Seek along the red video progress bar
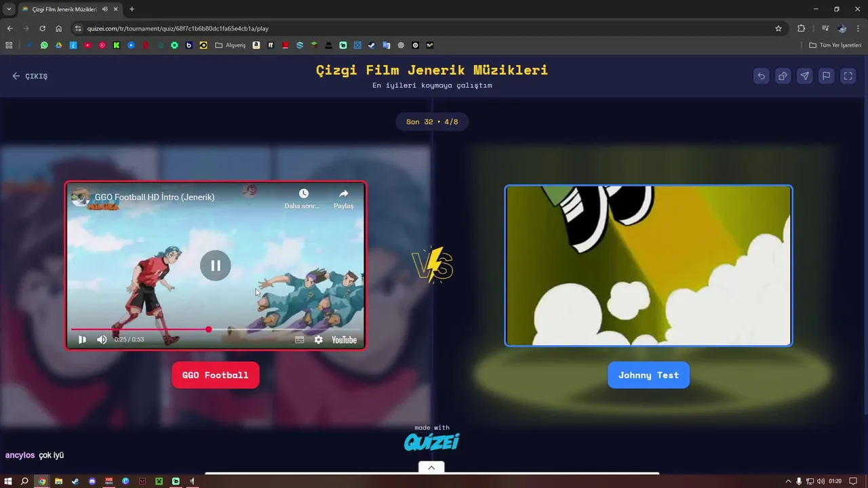 coord(216,329)
